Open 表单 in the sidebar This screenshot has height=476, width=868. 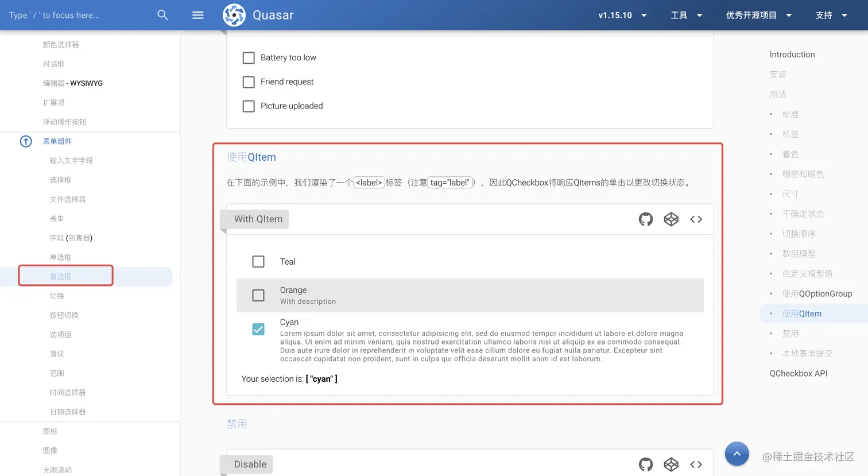pos(57,219)
